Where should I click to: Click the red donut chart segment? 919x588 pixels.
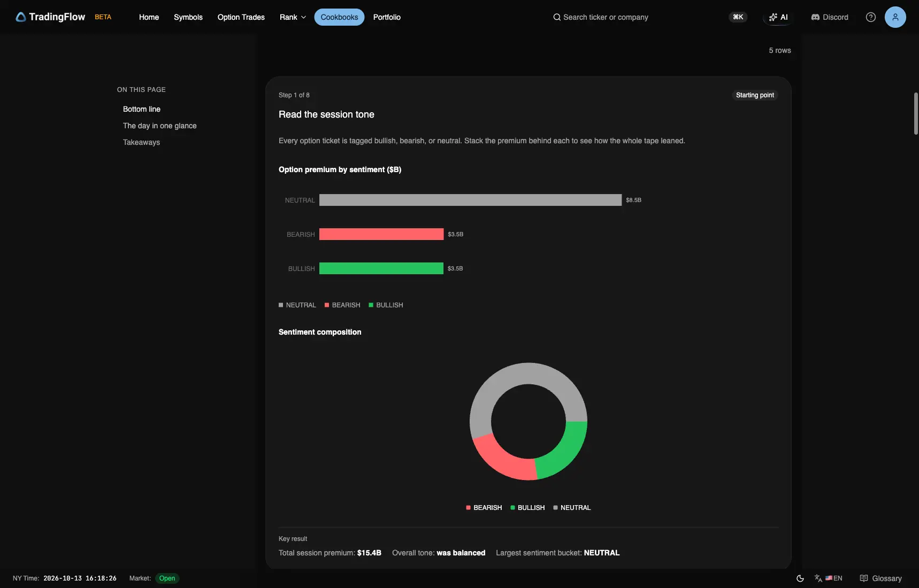[x=501, y=461]
